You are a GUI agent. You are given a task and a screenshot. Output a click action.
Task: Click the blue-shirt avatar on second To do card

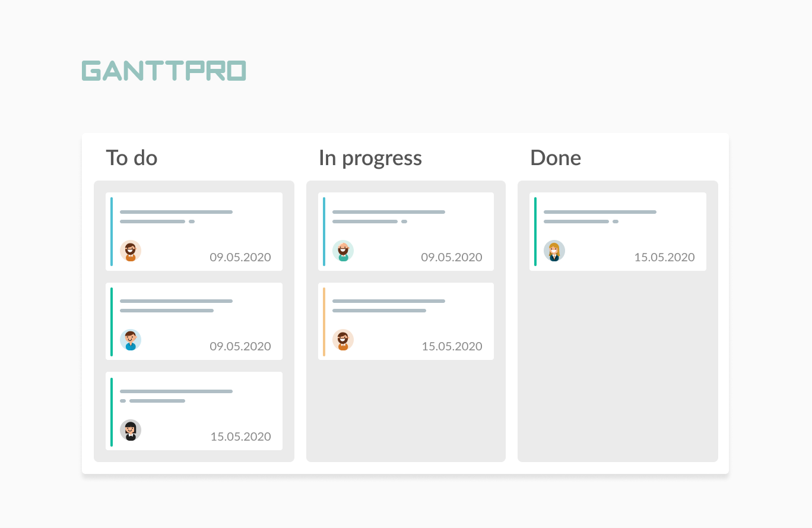click(131, 340)
